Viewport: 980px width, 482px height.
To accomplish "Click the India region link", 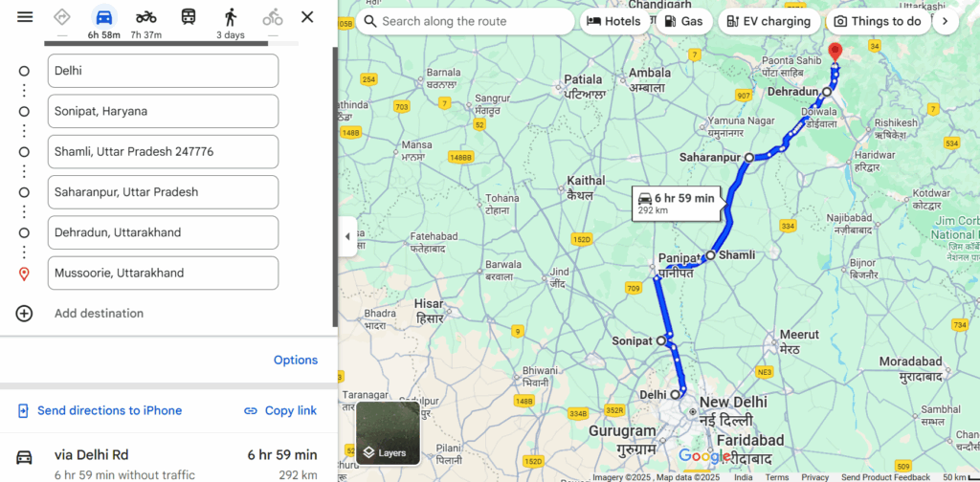I will 743,477.
